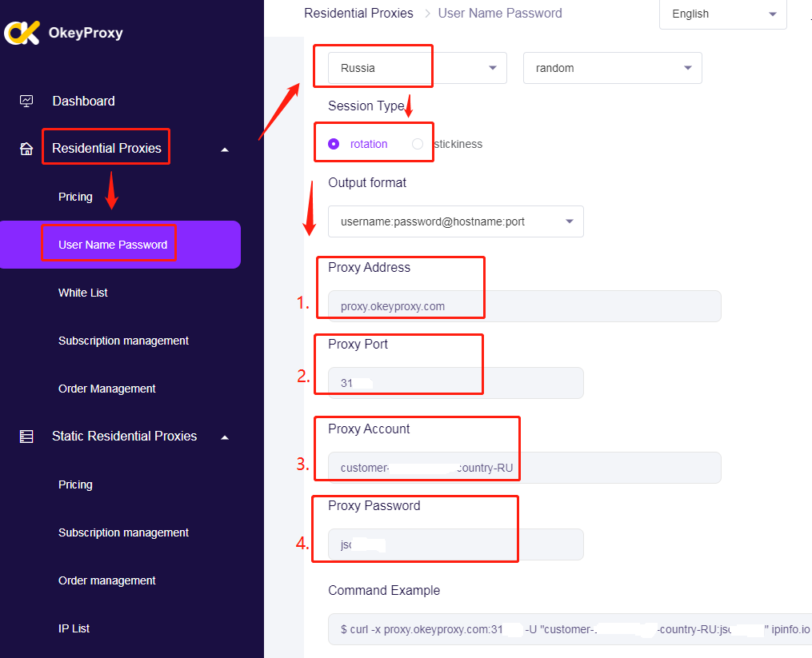812x658 pixels.
Task: Click the OkeyProxy logo icon
Action: pyautogui.click(x=22, y=33)
